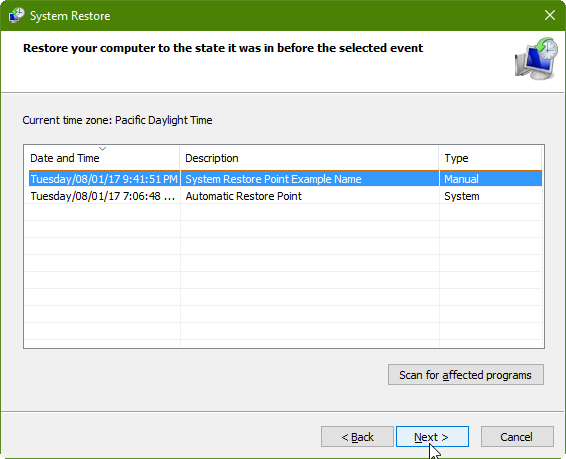This screenshot has height=459, width=566.
Task: Click the 9:41:51 PM date cell
Action: [104, 179]
